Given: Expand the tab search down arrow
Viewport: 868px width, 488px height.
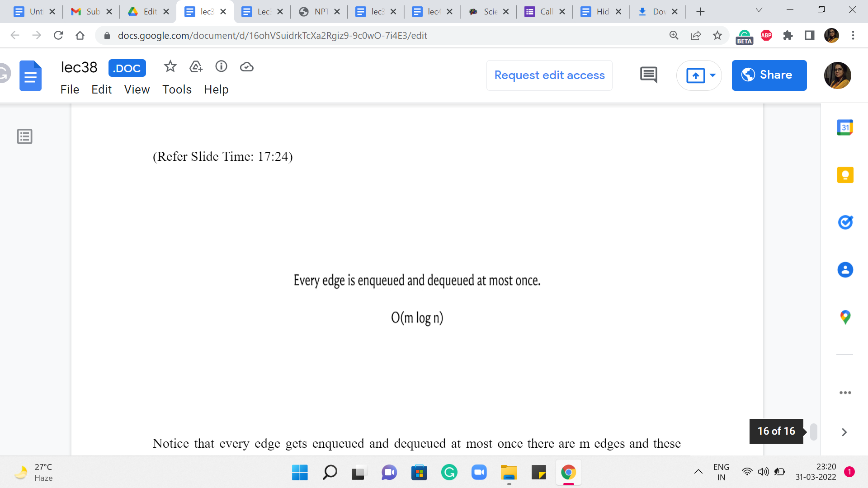Looking at the screenshot, I should point(759,10).
